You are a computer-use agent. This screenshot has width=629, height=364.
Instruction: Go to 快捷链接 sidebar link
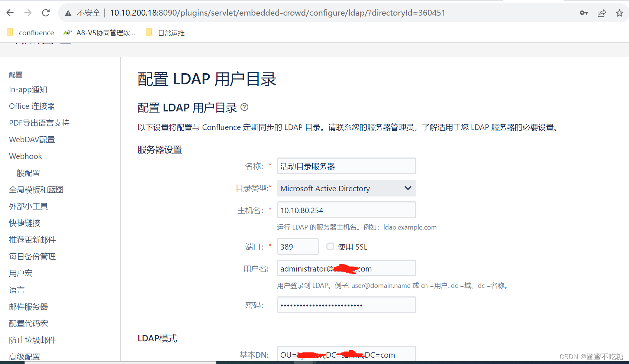tap(25, 223)
